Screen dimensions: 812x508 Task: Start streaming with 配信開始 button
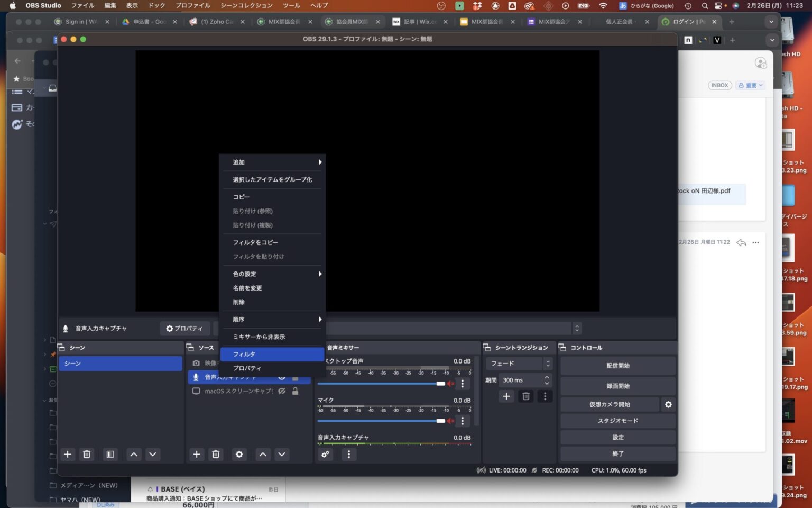(x=617, y=365)
